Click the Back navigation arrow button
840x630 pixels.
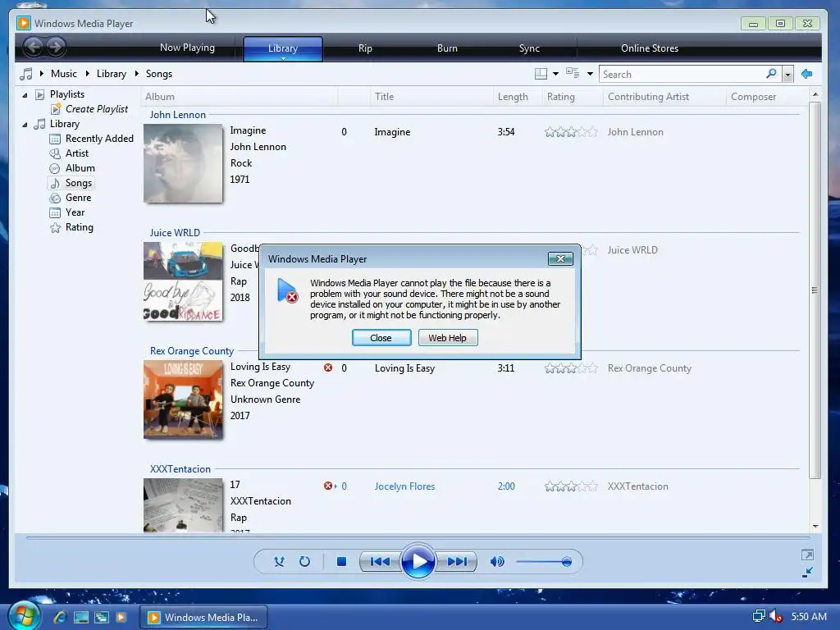33,47
